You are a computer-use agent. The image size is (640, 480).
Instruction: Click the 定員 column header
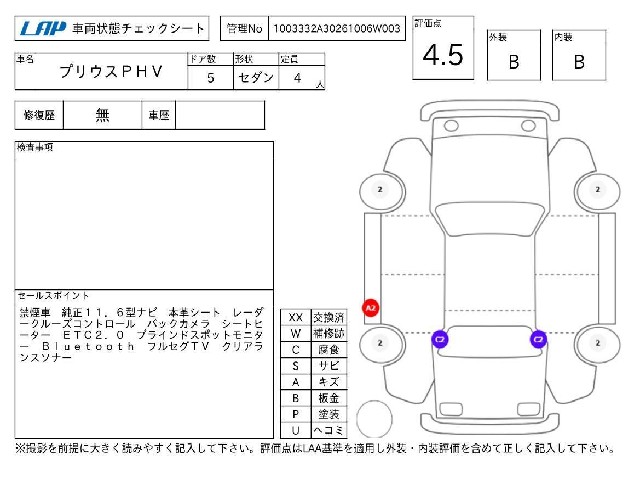pyautogui.click(x=289, y=59)
